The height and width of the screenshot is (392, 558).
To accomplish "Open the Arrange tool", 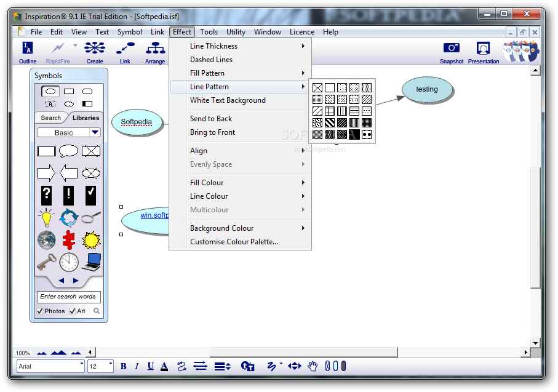I will pos(155,52).
